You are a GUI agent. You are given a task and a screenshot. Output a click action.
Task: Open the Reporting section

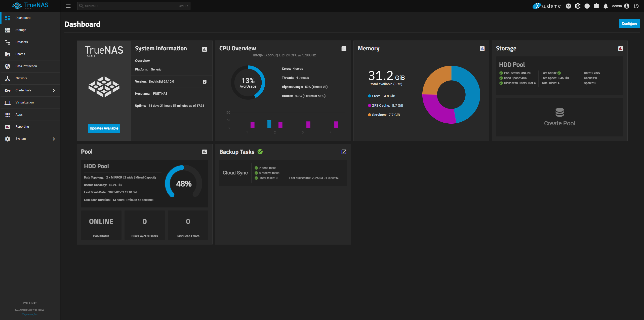(22, 126)
